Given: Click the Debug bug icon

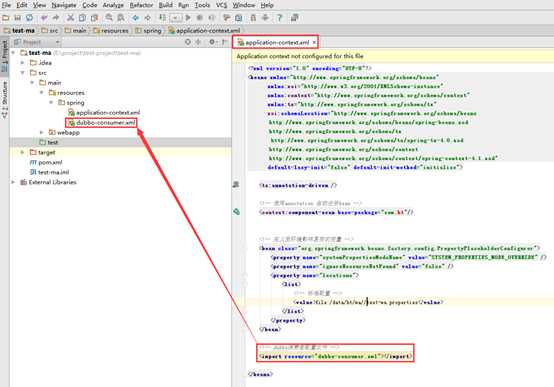Looking at the screenshot, I should pyautogui.click(x=200, y=18).
